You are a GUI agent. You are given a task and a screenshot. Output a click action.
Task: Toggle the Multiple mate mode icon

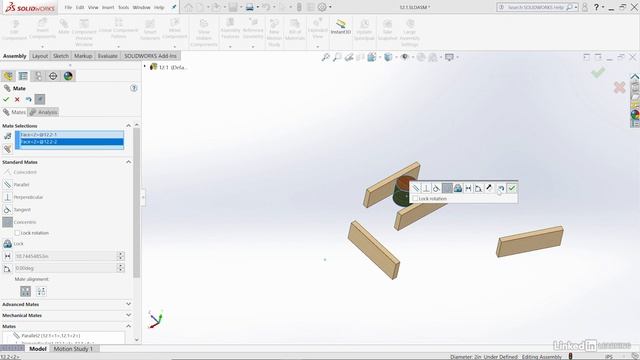(7, 149)
